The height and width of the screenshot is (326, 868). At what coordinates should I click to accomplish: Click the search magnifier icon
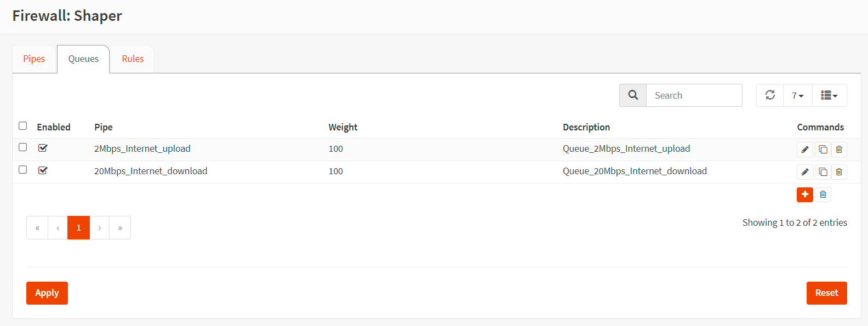[x=633, y=95]
